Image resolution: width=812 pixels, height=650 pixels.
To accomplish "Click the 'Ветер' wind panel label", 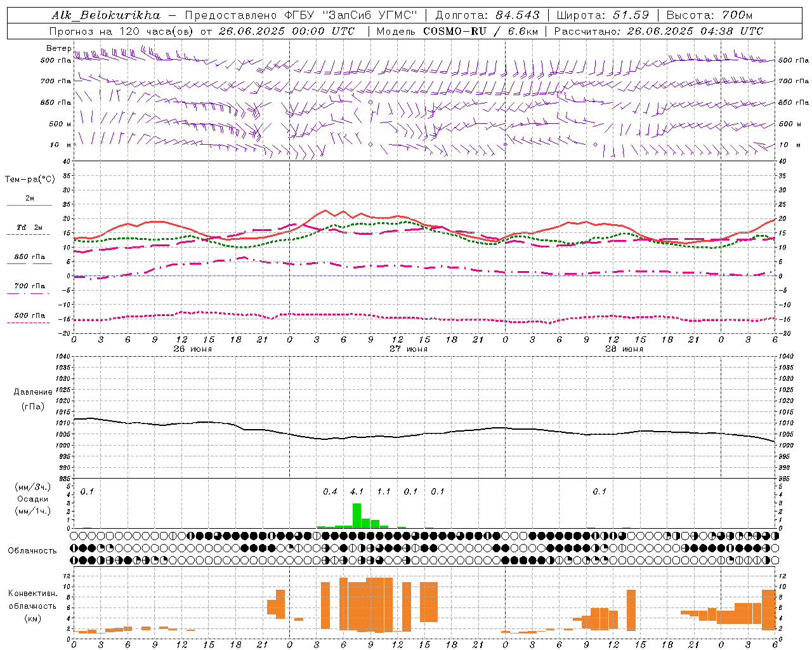I will point(58,48).
